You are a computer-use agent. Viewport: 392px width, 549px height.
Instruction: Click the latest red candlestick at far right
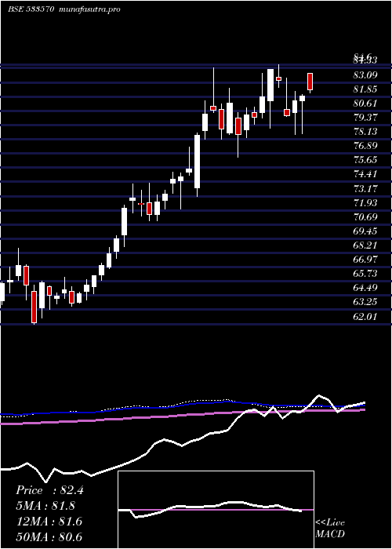click(310, 82)
